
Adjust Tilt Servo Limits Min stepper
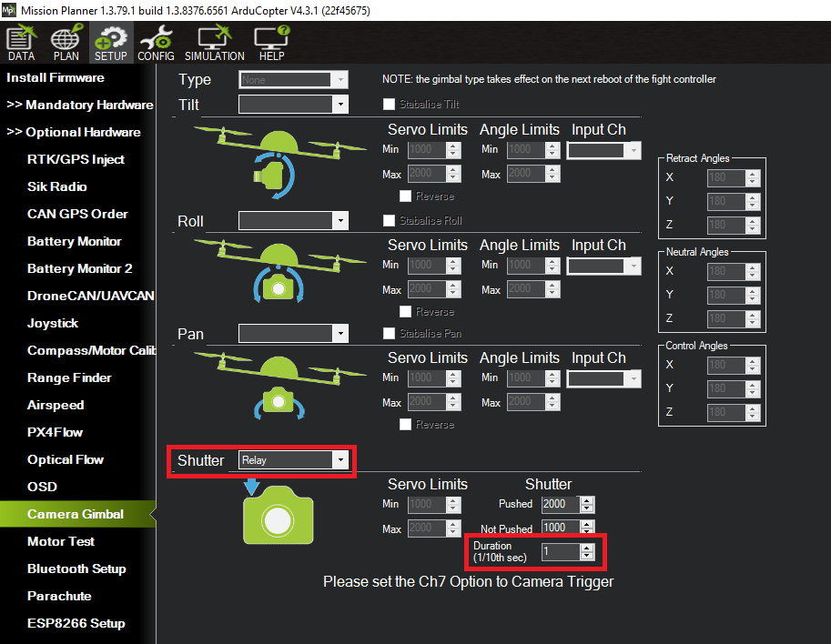click(x=453, y=150)
